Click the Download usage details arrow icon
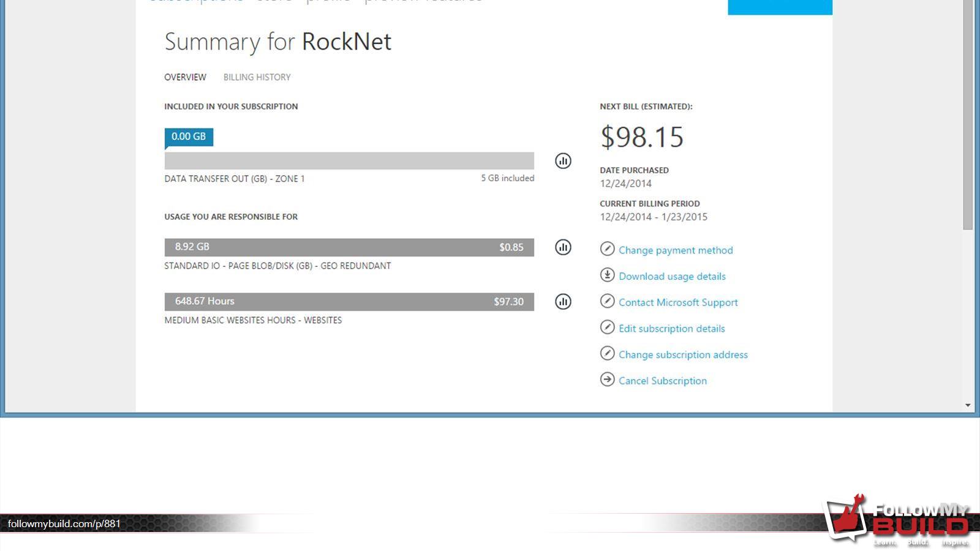This screenshot has width=980, height=551. (607, 275)
